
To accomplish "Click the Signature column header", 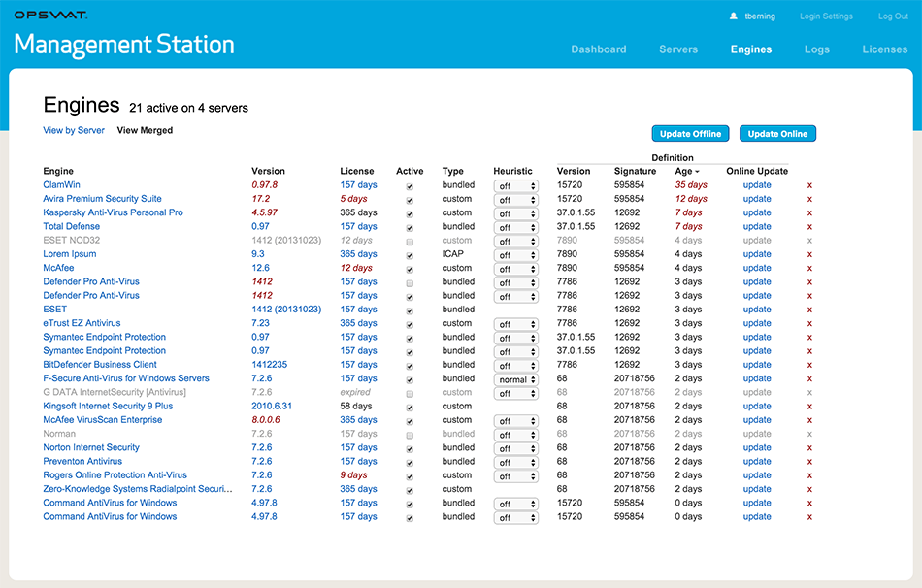I will [635, 171].
